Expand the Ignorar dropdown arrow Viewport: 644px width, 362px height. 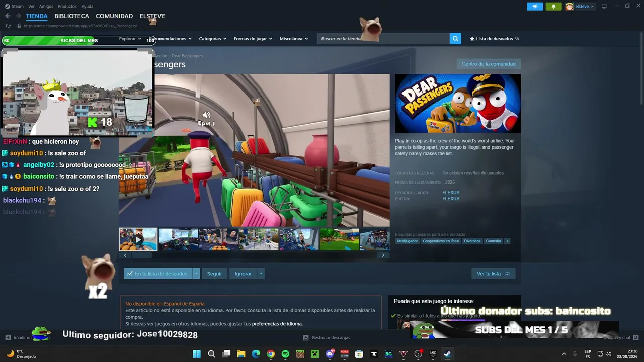click(x=261, y=274)
